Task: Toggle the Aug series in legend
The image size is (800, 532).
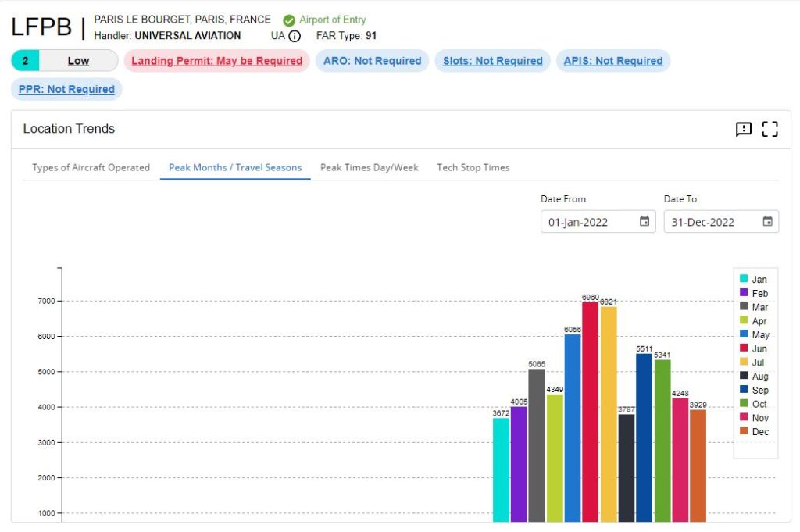Action: click(x=744, y=377)
